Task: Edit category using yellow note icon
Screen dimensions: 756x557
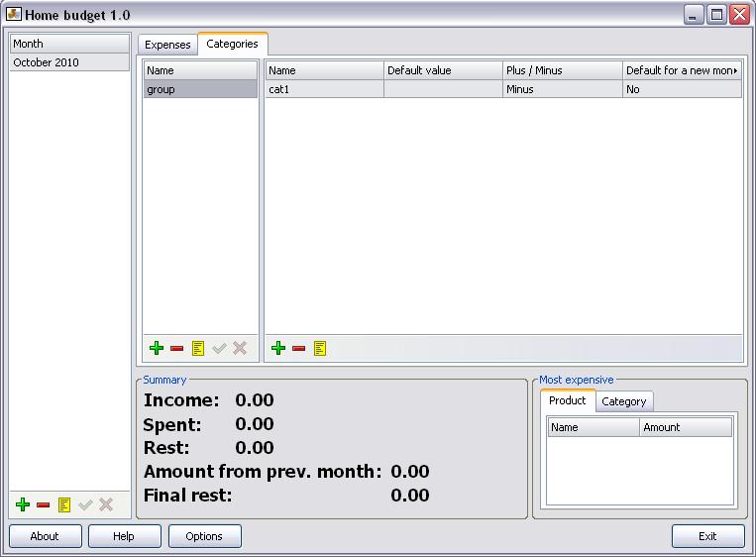Action: click(x=320, y=348)
